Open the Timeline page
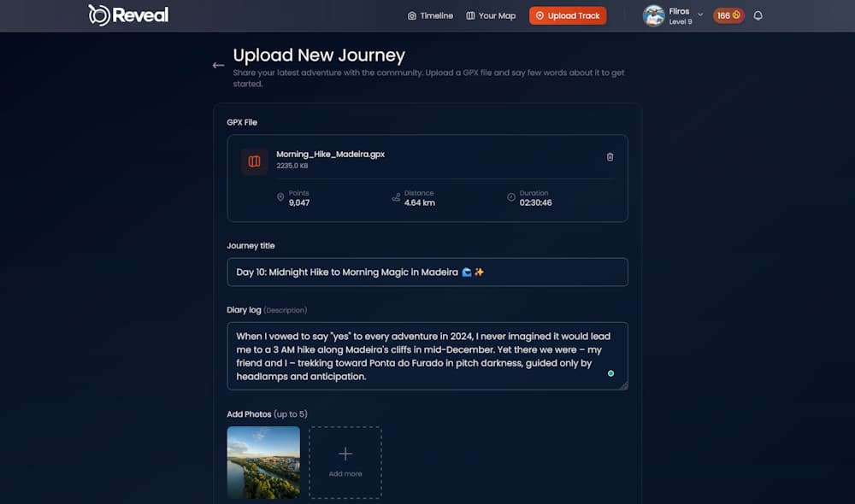 coord(430,15)
